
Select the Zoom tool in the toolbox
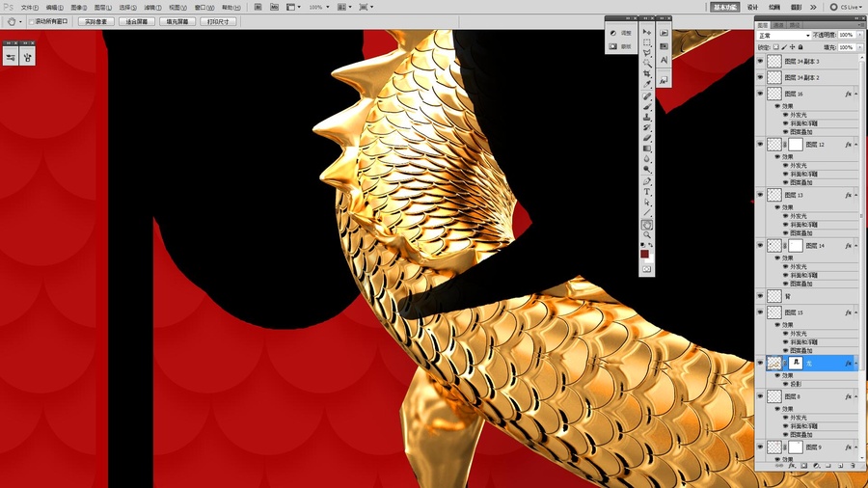(x=646, y=235)
